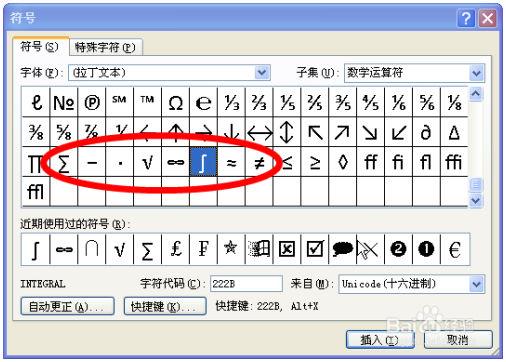Select the one sixth ⅙ fraction
This screenshot has width=506, height=362.
399,102
